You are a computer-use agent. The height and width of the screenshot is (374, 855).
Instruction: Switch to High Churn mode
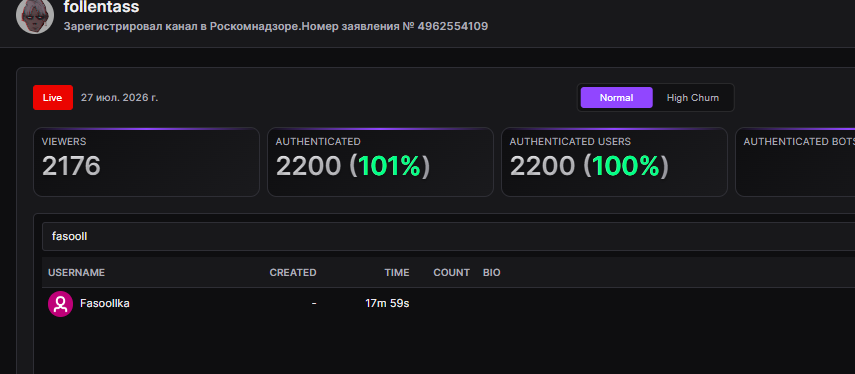(x=693, y=98)
